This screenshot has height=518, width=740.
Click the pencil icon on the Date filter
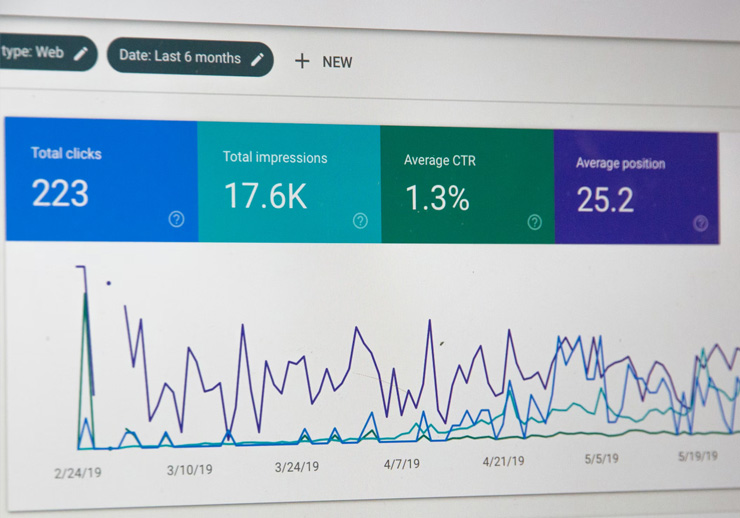click(257, 59)
